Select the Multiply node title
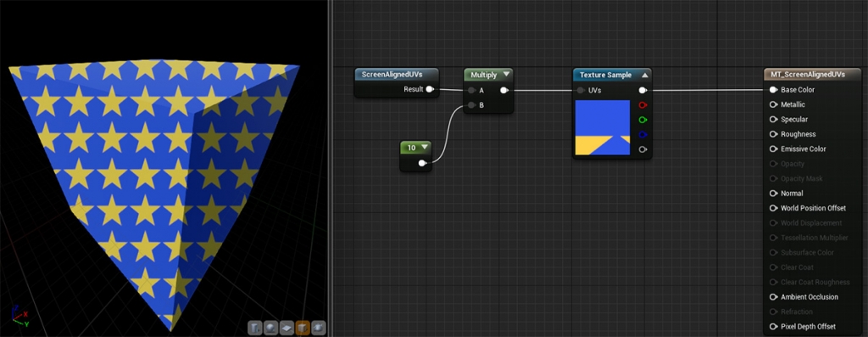 point(484,74)
